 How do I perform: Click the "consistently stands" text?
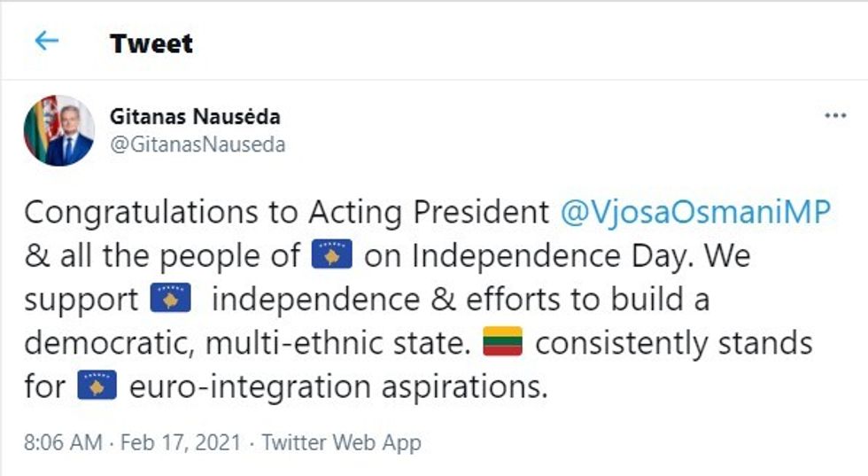[x=673, y=343]
